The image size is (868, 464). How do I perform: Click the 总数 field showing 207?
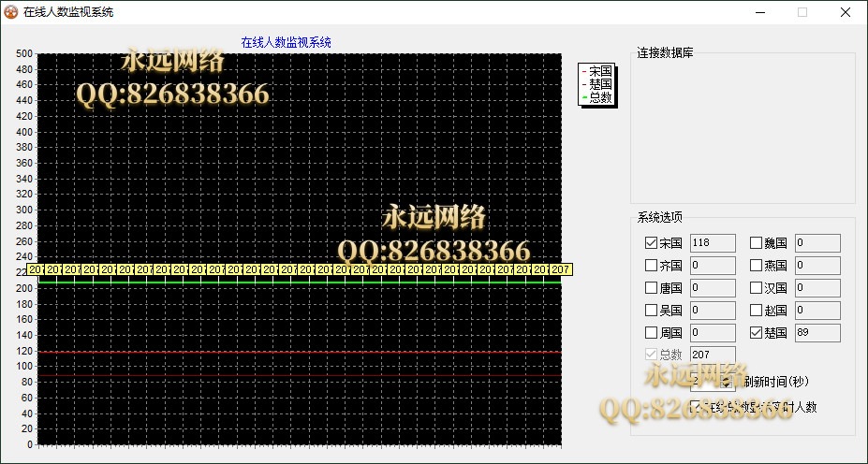point(713,355)
